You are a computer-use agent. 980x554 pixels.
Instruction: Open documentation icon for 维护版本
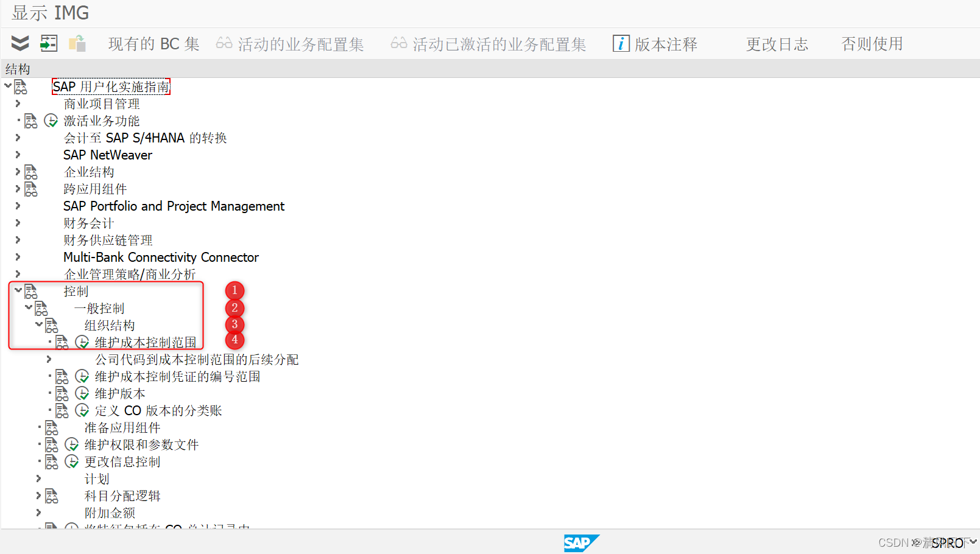point(62,394)
